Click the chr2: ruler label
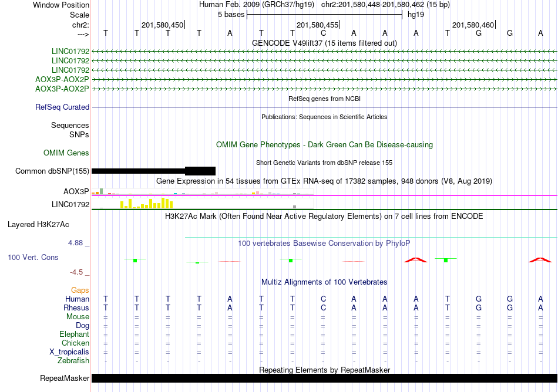 point(80,25)
